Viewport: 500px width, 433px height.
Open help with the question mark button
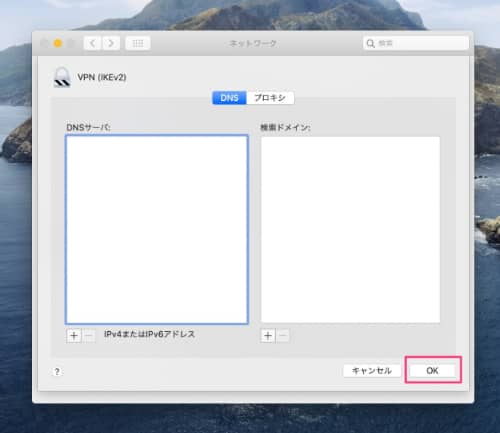(x=57, y=371)
